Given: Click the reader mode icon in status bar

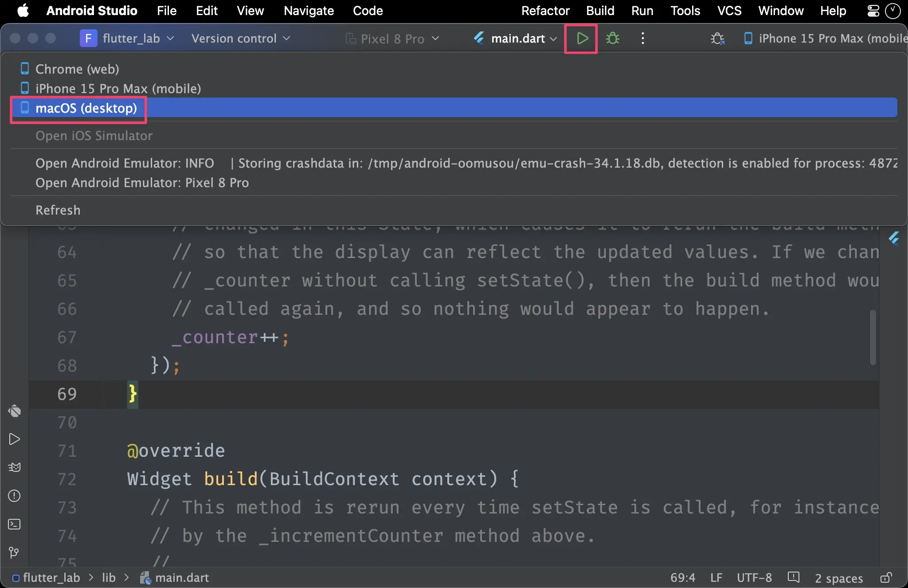Looking at the screenshot, I should click(x=793, y=577).
